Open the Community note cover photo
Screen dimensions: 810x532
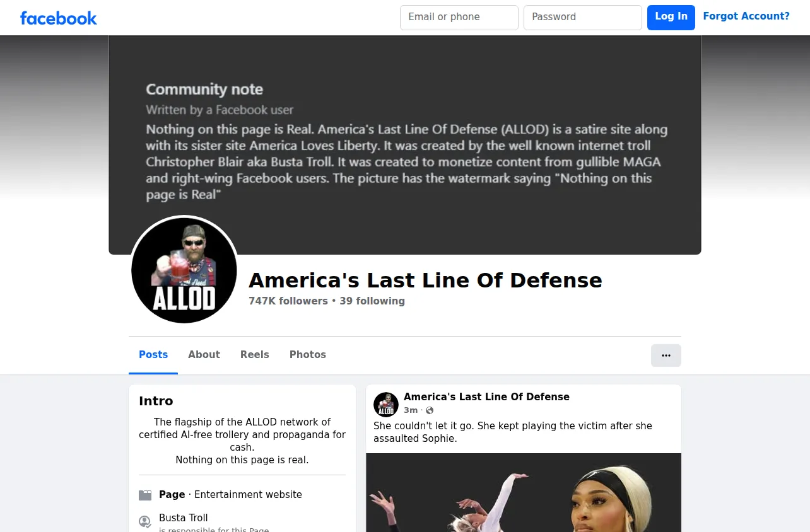(405, 145)
